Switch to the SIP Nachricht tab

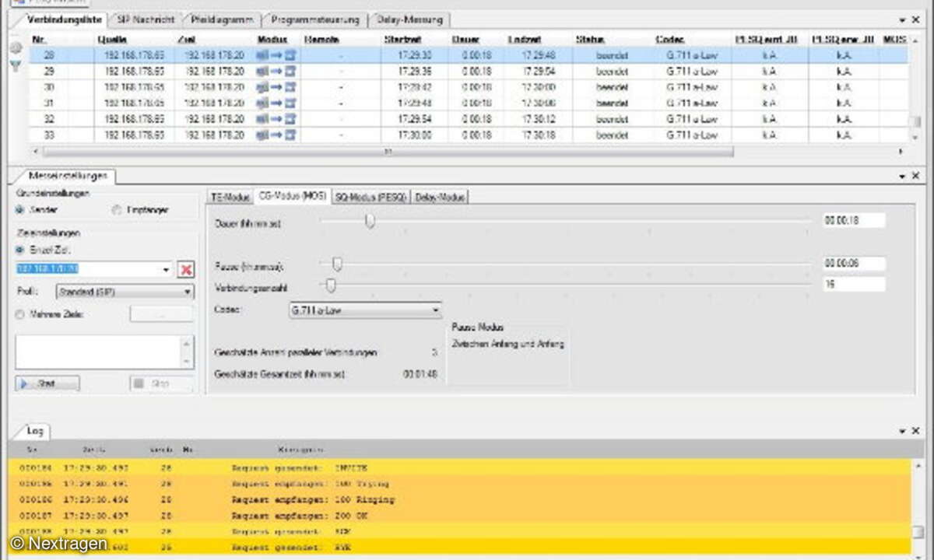pyautogui.click(x=145, y=19)
